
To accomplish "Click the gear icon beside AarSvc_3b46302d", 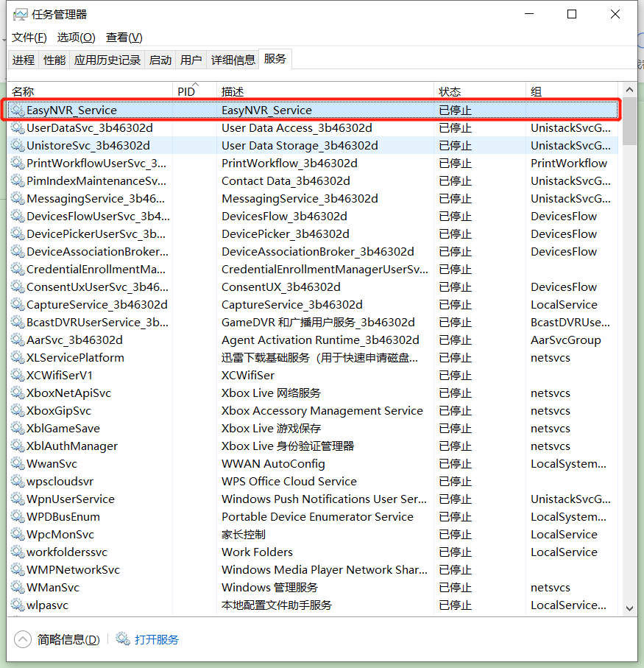I will click(x=18, y=340).
